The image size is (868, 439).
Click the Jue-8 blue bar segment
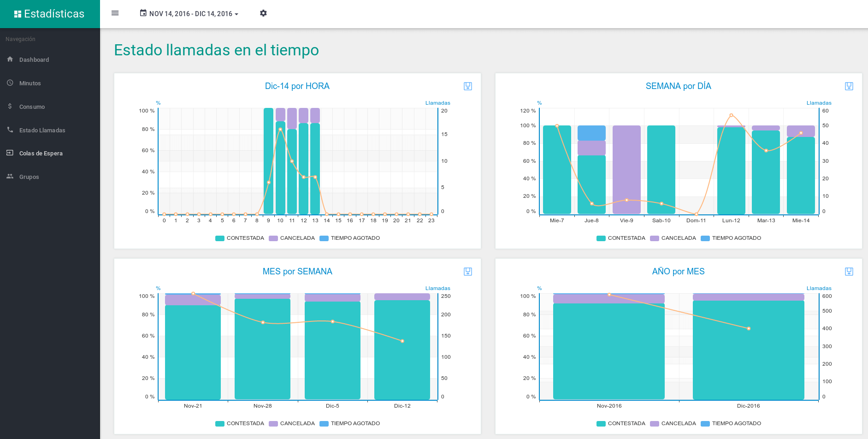click(x=591, y=133)
